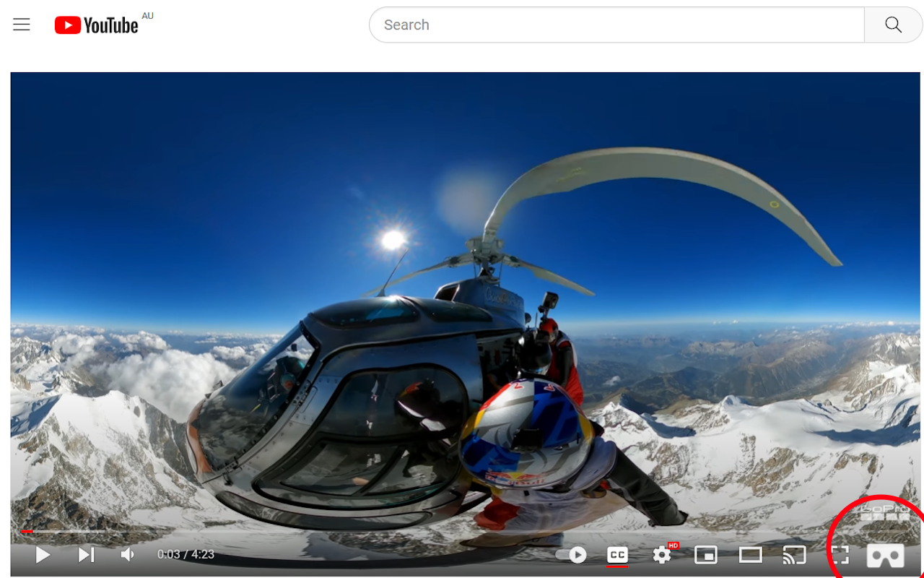Click the helicopter video frame to play
The width and height of the screenshot is (924, 578).
coord(465,303)
